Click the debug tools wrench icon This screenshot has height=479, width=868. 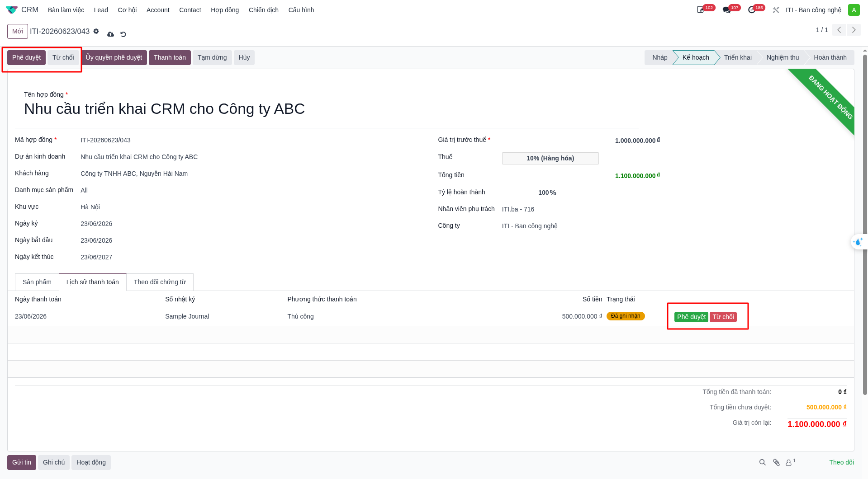tap(776, 10)
